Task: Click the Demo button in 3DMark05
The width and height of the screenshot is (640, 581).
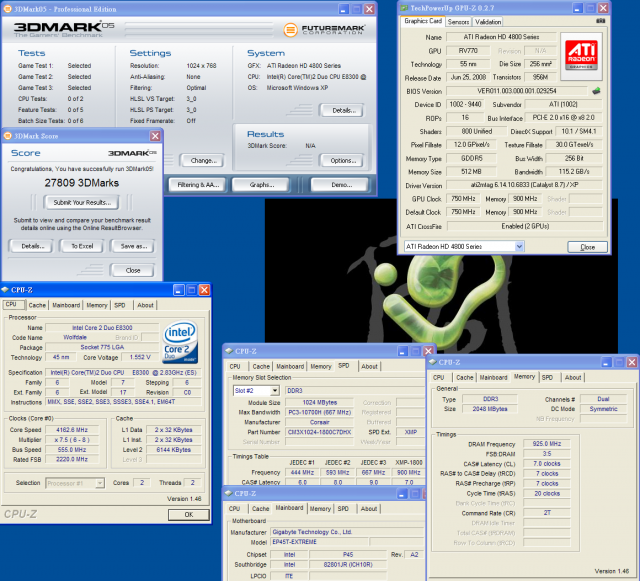Action: pos(341,185)
